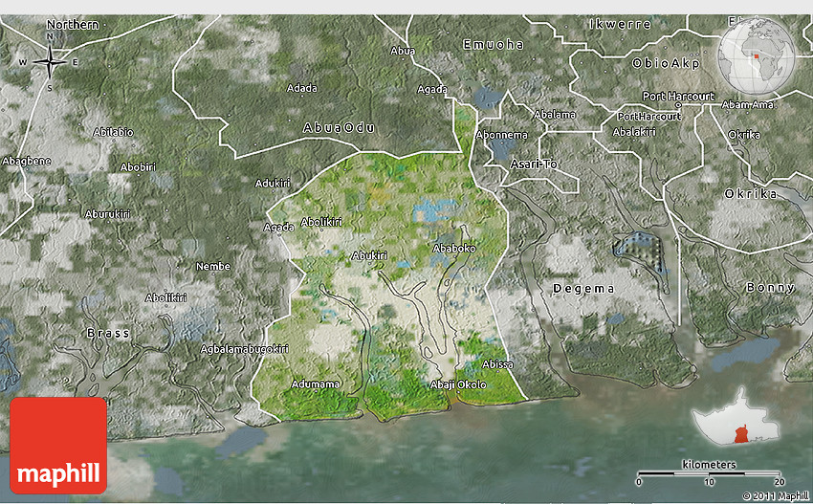813x504 pixels.
Task: Click the globe locator inset
Action: pos(758,55)
